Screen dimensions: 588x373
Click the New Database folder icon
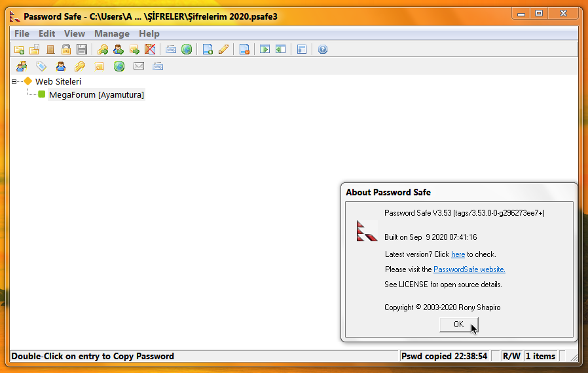pos(19,49)
